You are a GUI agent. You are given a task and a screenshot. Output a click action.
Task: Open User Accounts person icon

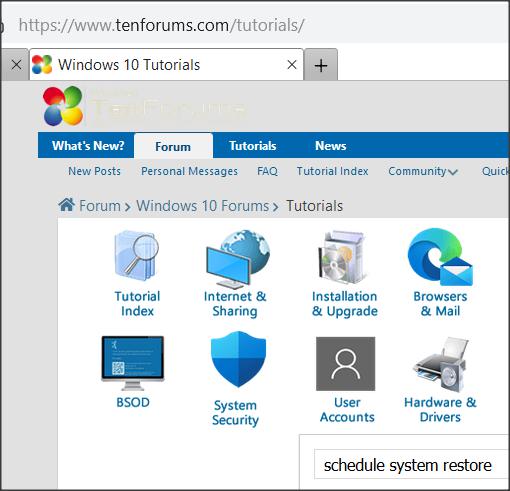[346, 364]
